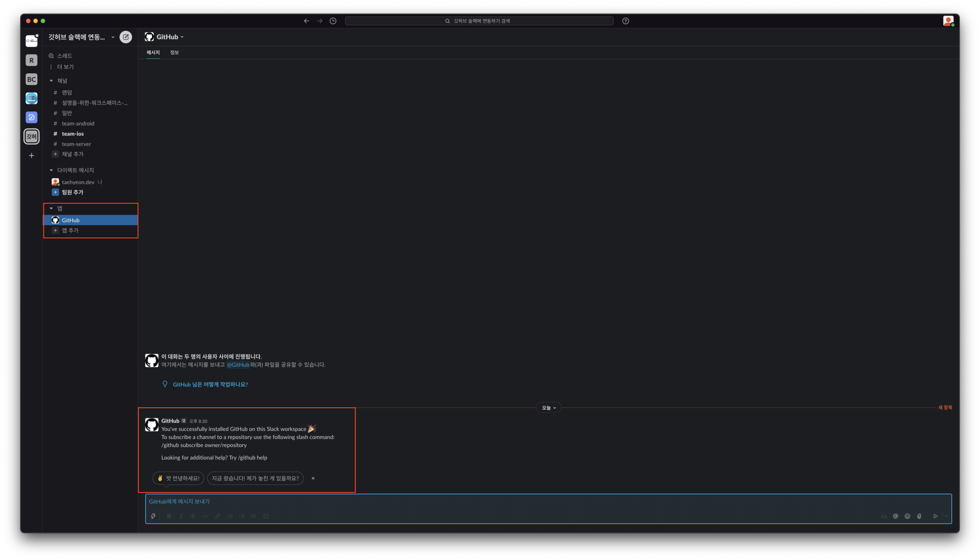Collapse the 다이렉트 메시지 section
The width and height of the screenshot is (980, 560).
pyautogui.click(x=51, y=170)
